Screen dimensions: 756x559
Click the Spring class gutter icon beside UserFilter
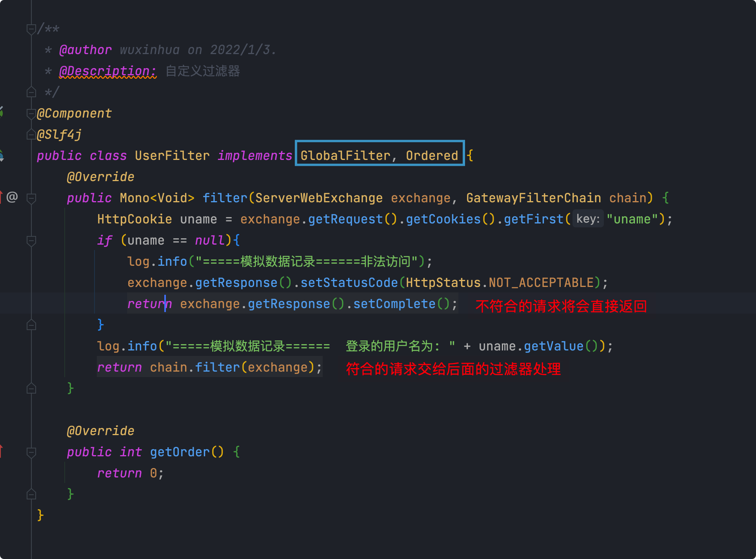[x=1, y=156]
